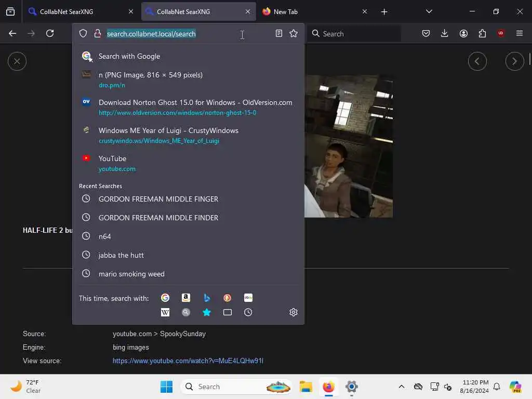The height and width of the screenshot is (399, 532).
Task: Switch to the New Tab tab
Action: pos(315,11)
